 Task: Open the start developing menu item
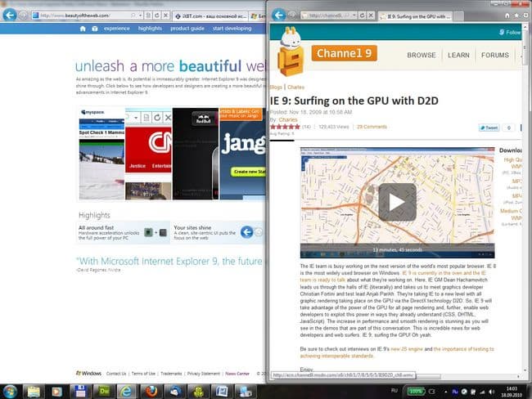click(x=232, y=29)
